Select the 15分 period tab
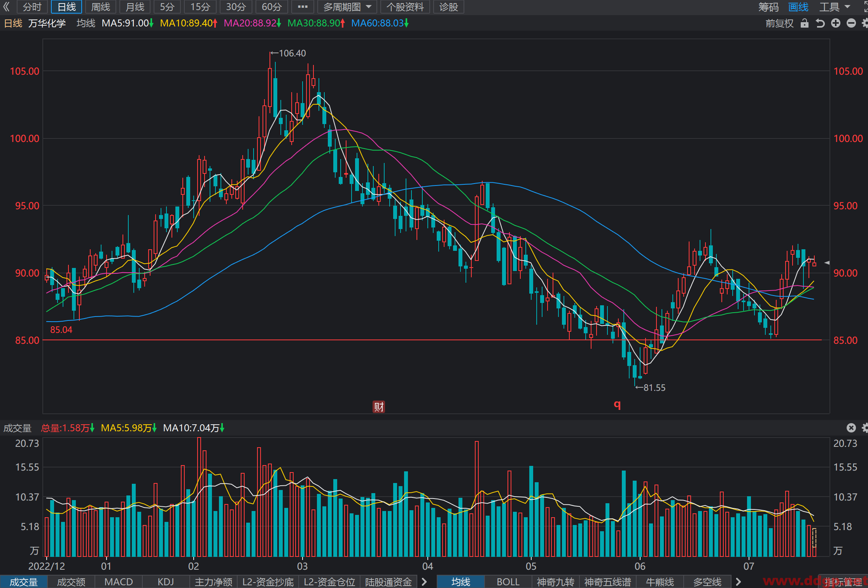 click(200, 7)
